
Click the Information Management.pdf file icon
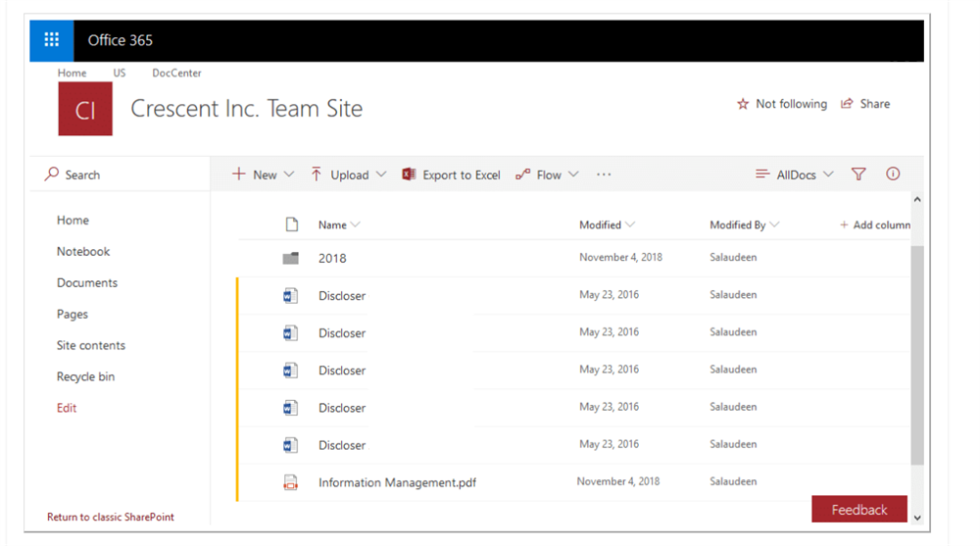pos(290,482)
